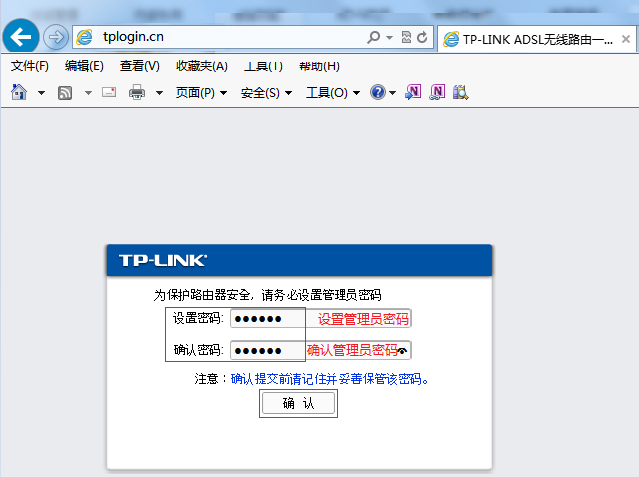Click into the 确认密码 password field
The height and width of the screenshot is (477, 639).
321,350
